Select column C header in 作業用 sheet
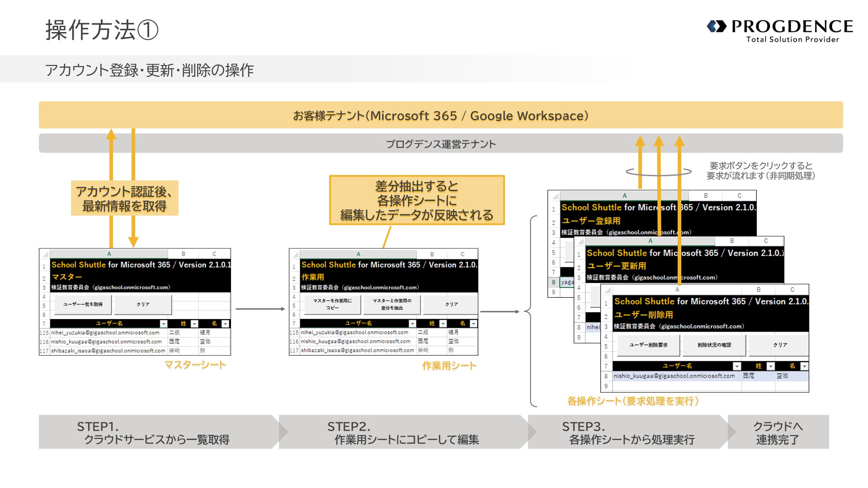Viewport: 868px width, 488px height. pos(462,254)
